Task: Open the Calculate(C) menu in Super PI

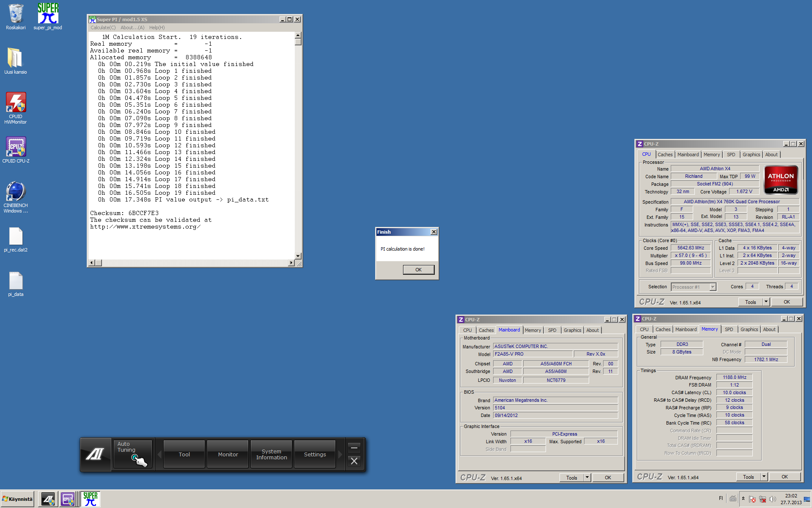Action: [103, 28]
